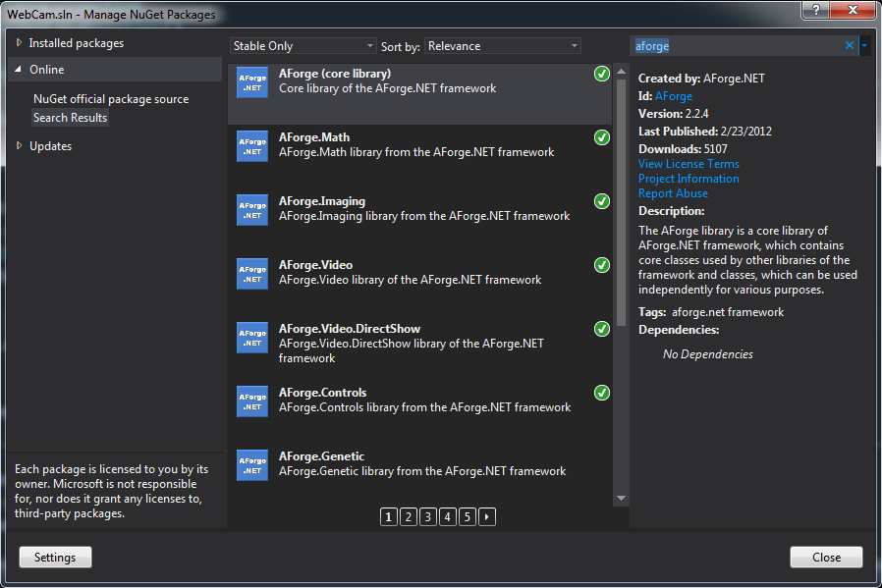Click the package list scrollbar down arrow

621,498
